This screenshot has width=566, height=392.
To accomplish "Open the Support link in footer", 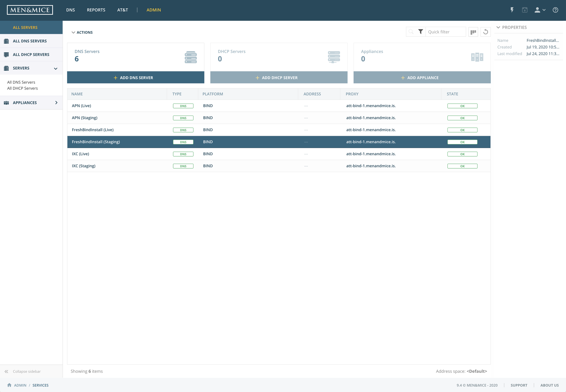I will point(519,385).
